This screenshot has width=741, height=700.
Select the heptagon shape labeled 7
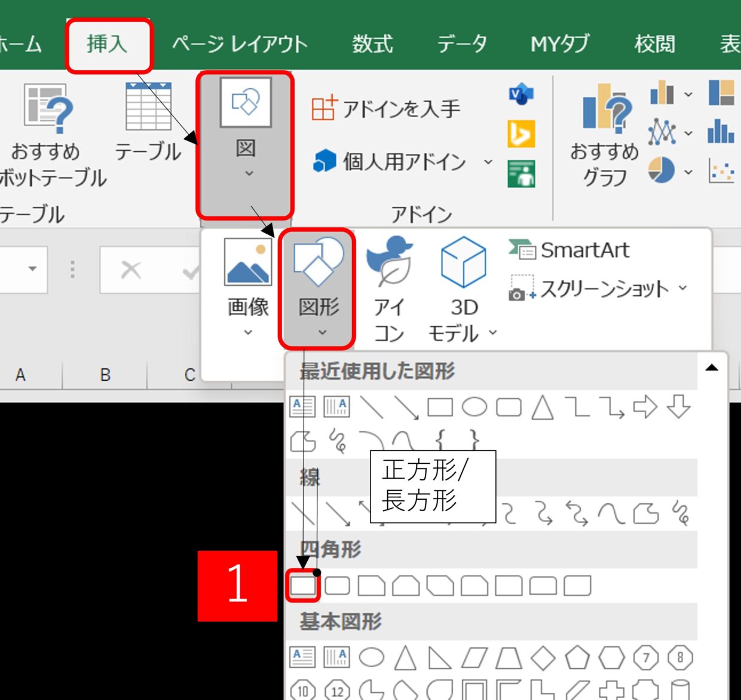point(645,658)
